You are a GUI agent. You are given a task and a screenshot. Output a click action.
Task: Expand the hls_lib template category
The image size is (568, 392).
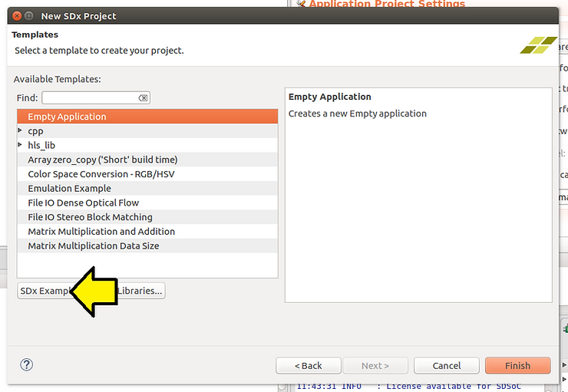click(21, 145)
